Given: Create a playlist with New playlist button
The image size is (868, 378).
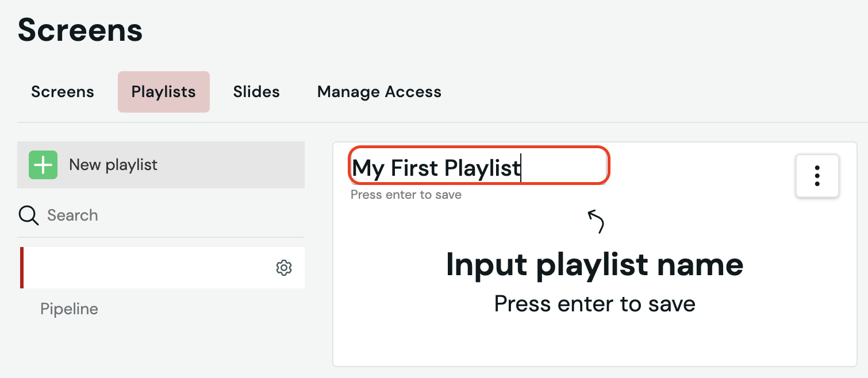Looking at the screenshot, I should coord(161,165).
